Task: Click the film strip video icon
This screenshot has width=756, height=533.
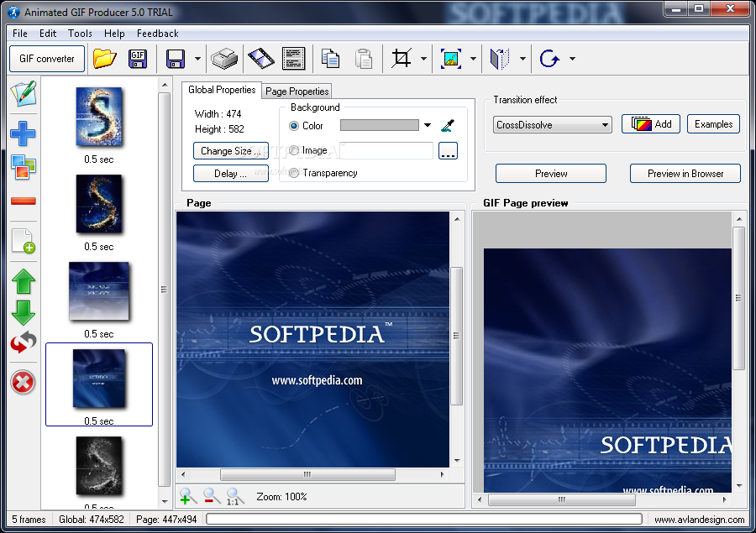Action: [261, 59]
